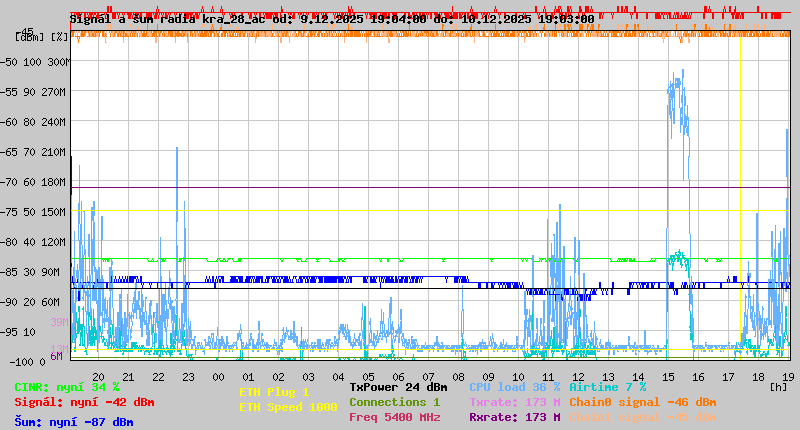
Task: Click the 'Connections 1' legend label
Action: pos(394,402)
